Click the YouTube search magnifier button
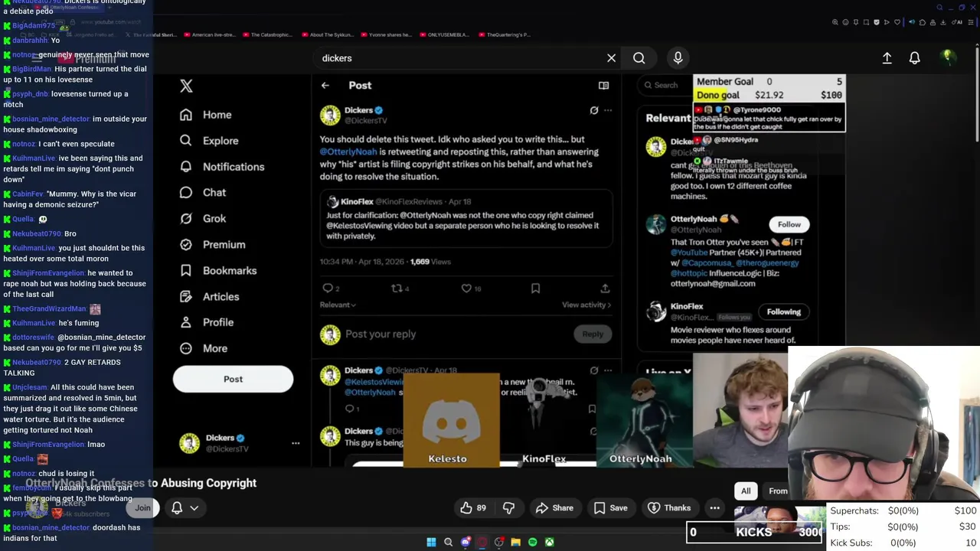 click(x=639, y=58)
